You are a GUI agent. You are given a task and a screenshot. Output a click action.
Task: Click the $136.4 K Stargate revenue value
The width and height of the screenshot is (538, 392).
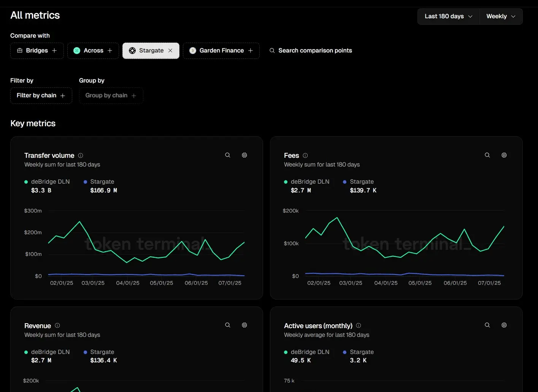(x=104, y=360)
